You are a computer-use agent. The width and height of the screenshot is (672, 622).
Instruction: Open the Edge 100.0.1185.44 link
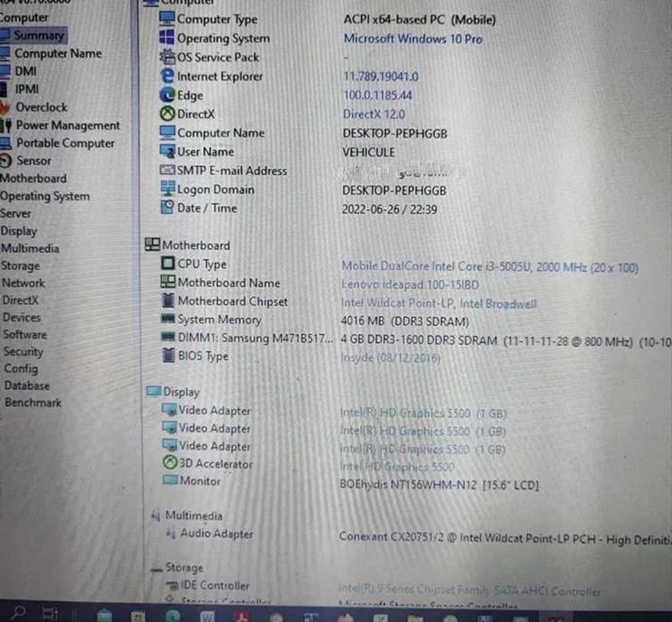(378, 95)
